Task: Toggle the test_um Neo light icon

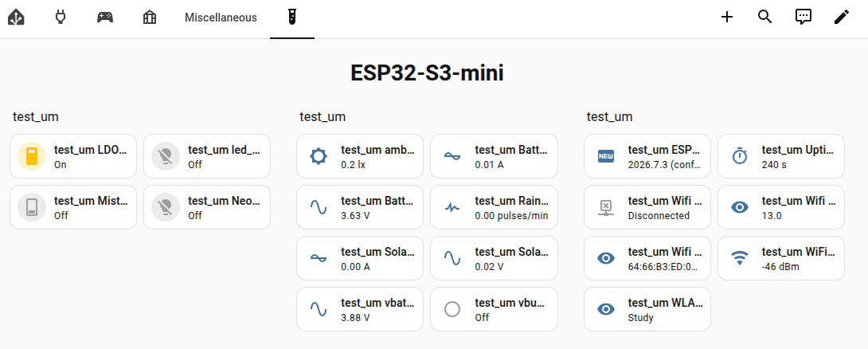Action: tap(166, 207)
